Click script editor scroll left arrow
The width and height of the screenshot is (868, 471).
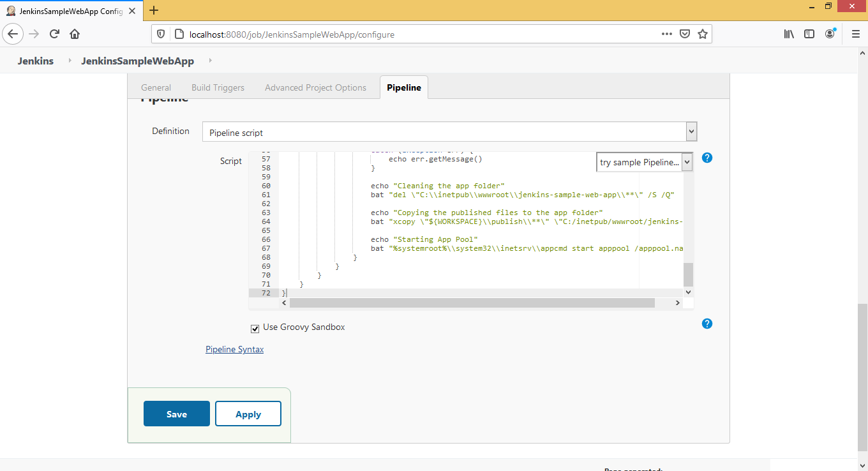point(284,303)
